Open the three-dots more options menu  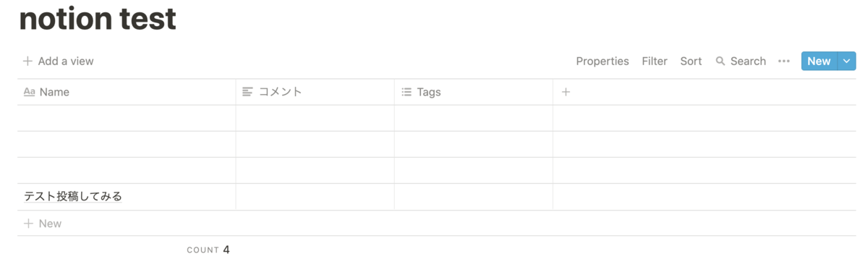pos(783,62)
